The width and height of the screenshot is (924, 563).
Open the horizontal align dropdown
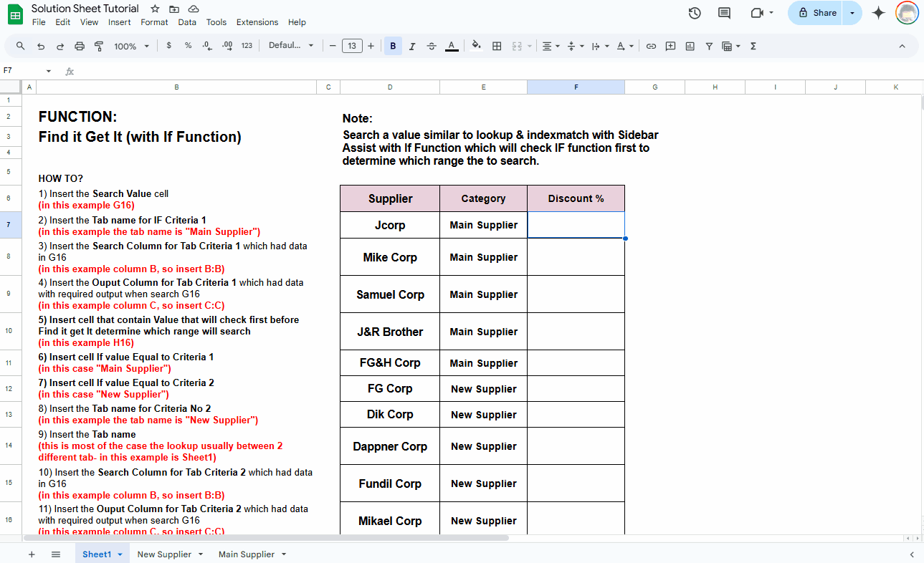pos(551,46)
